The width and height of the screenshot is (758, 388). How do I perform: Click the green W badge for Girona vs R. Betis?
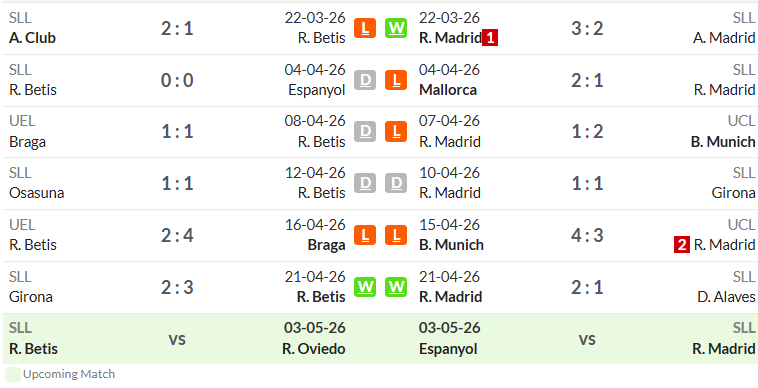coord(365,287)
